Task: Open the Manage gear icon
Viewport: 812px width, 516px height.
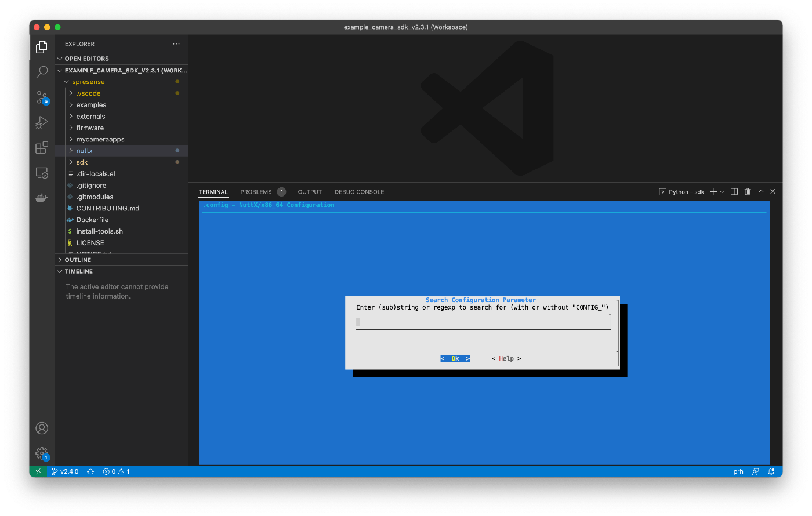Action: tap(42, 453)
